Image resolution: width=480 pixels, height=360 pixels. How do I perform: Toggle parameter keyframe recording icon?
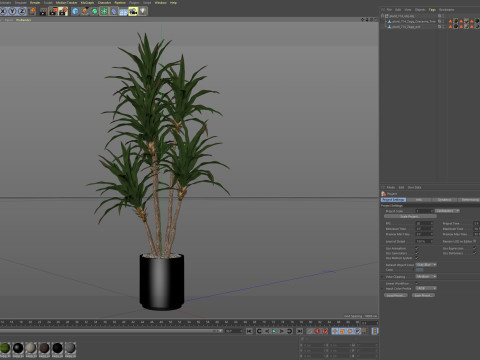tap(358, 331)
